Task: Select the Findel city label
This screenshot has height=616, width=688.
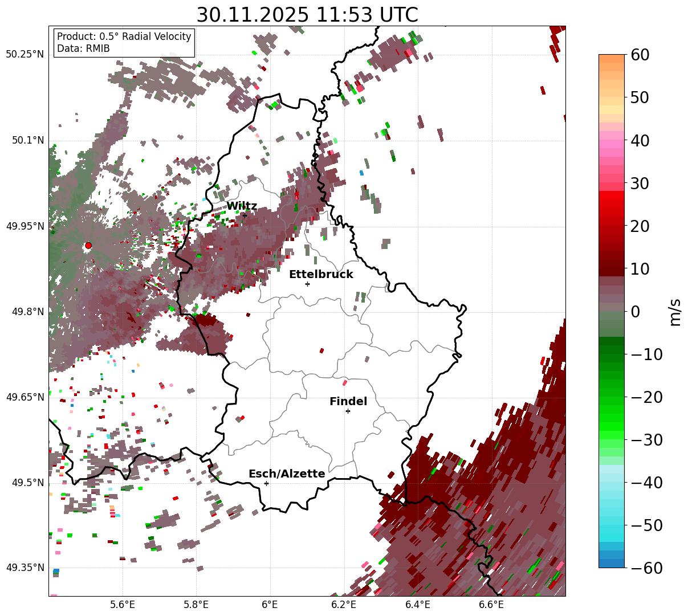Action: click(x=348, y=402)
